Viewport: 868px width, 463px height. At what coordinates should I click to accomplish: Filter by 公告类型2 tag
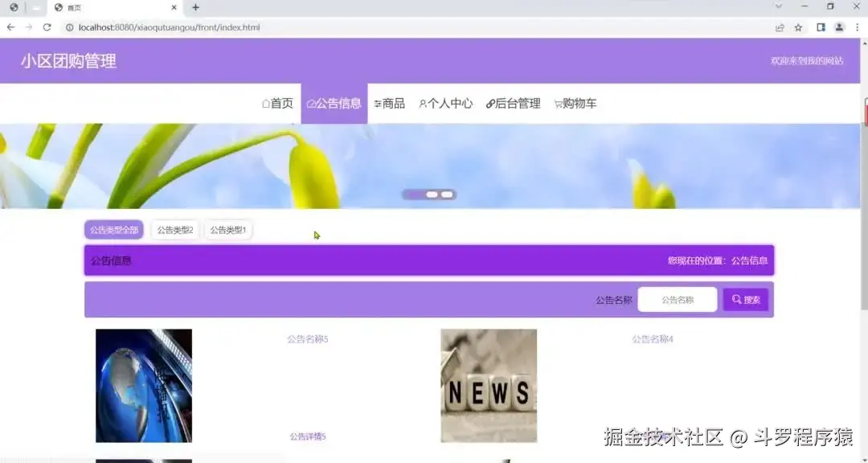[175, 230]
